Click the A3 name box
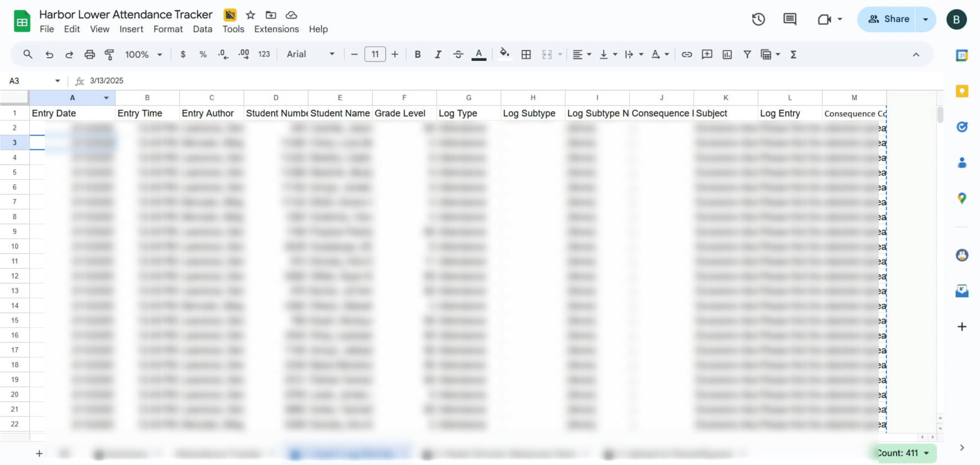 tap(34, 81)
